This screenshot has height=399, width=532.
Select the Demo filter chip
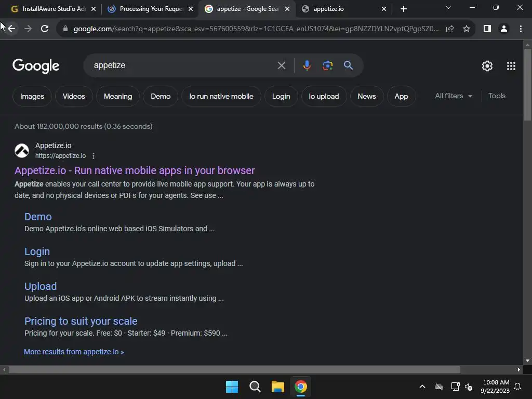161,96
